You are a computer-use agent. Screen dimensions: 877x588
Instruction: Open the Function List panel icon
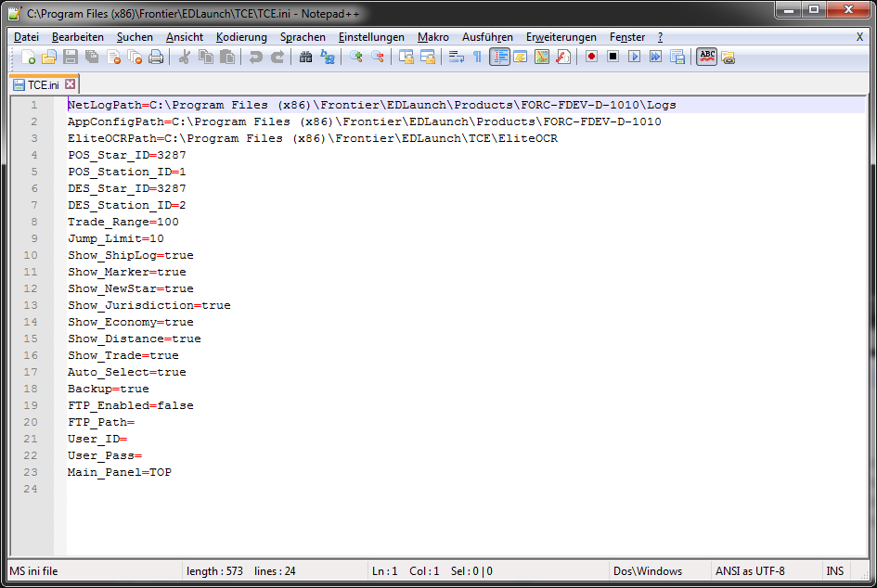pos(563,57)
